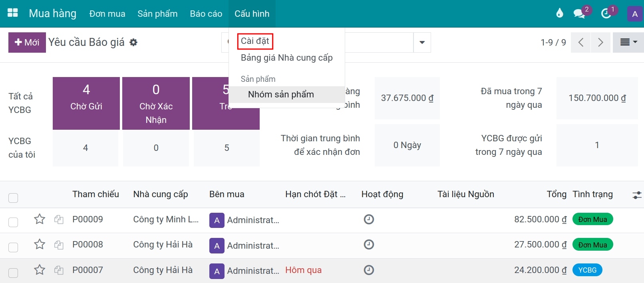Click the YCBG status badge on P00007
The height and width of the screenshot is (283, 644).
click(587, 270)
